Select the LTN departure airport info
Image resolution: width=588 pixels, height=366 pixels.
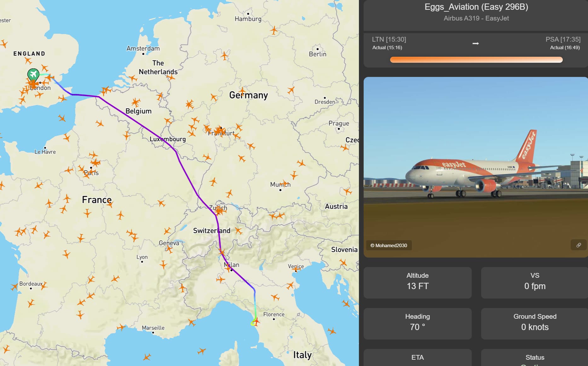pyautogui.click(x=389, y=43)
